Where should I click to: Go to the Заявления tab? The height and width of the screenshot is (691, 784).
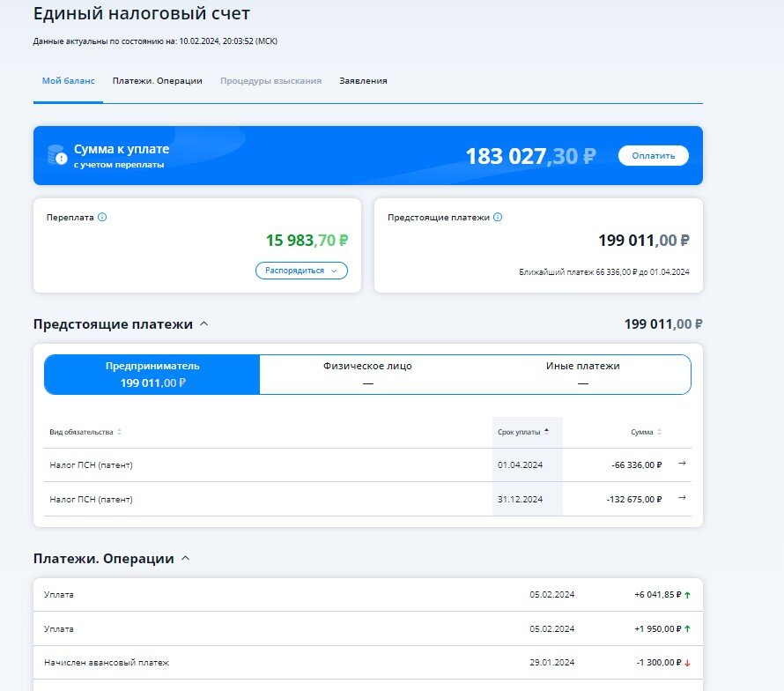(x=363, y=80)
